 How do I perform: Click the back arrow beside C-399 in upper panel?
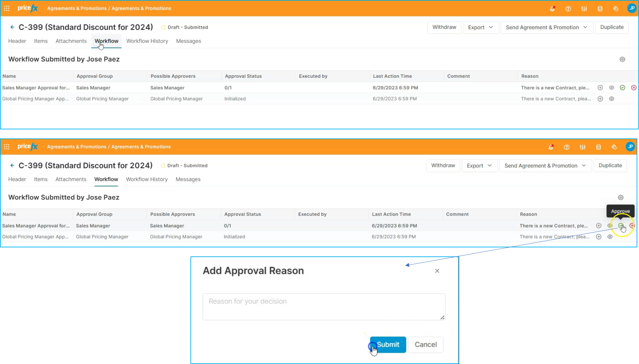tap(12, 27)
